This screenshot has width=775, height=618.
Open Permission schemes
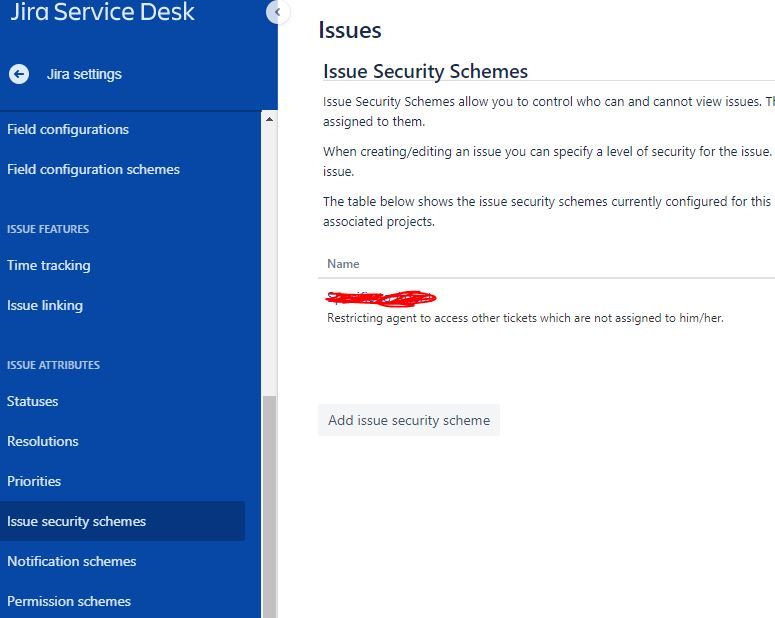tap(69, 602)
